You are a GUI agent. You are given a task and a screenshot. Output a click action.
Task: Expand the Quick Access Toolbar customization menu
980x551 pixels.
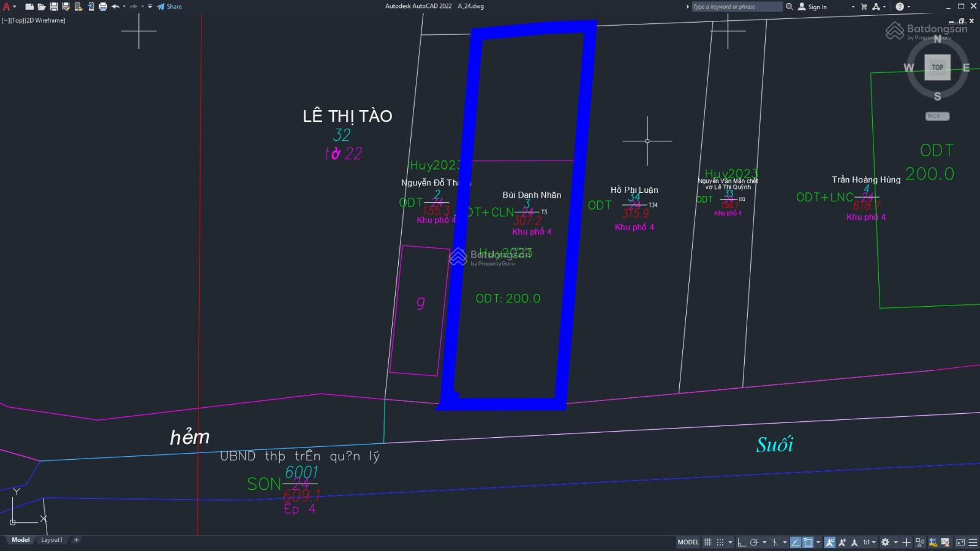coord(149,6)
